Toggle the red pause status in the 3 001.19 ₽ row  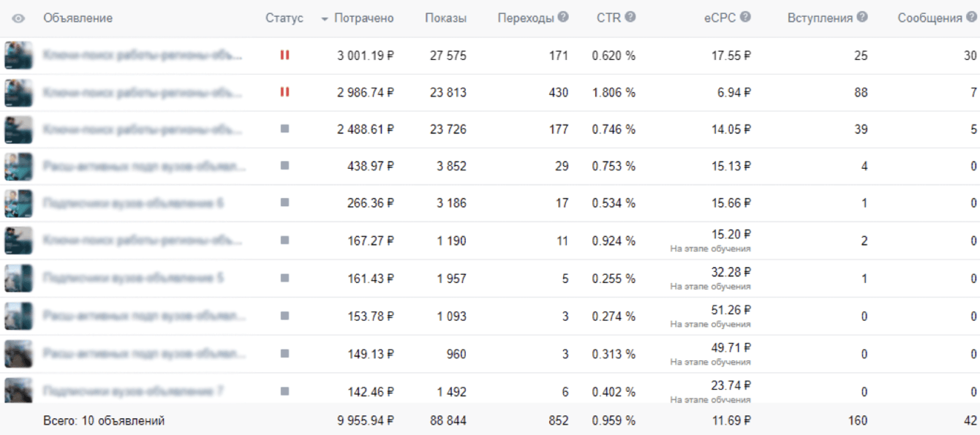pyautogui.click(x=284, y=55)
